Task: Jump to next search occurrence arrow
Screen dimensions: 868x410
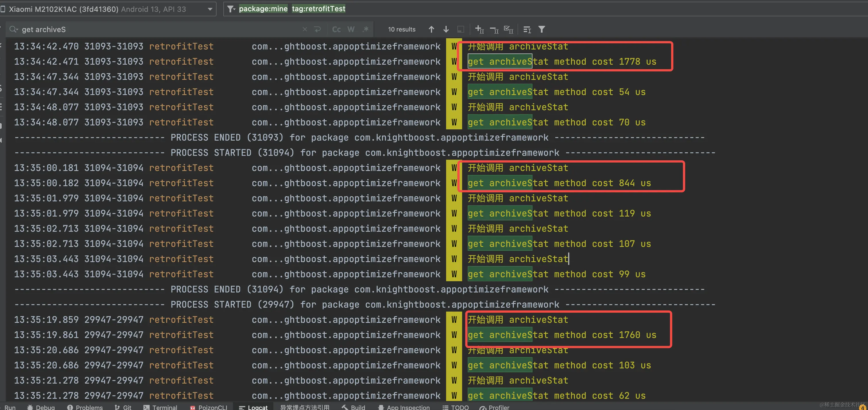Action: pos(446,29)
